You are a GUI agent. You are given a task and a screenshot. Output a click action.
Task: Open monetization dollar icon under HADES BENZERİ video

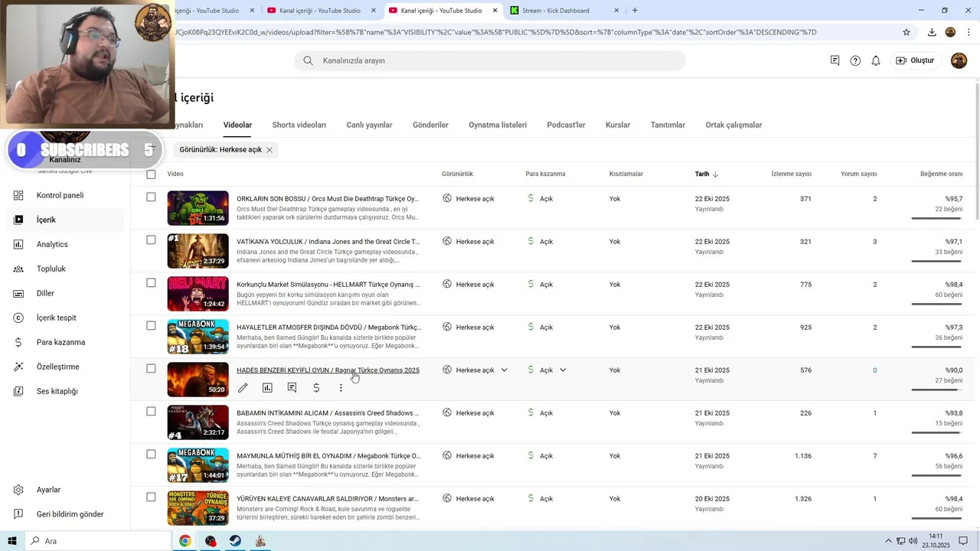click(316, 388)
